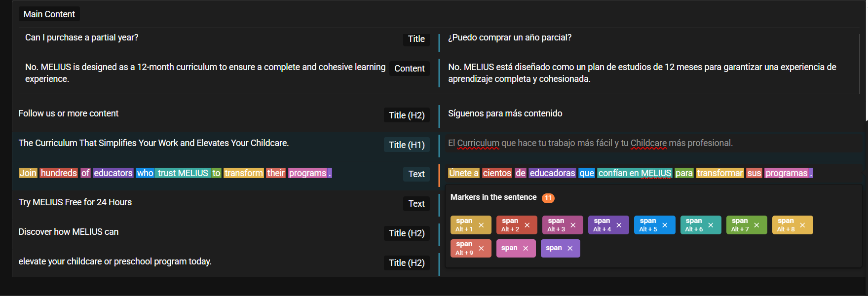868x296 pixels.
Task: Select the source word "Join"
Action: pos(28,173)
